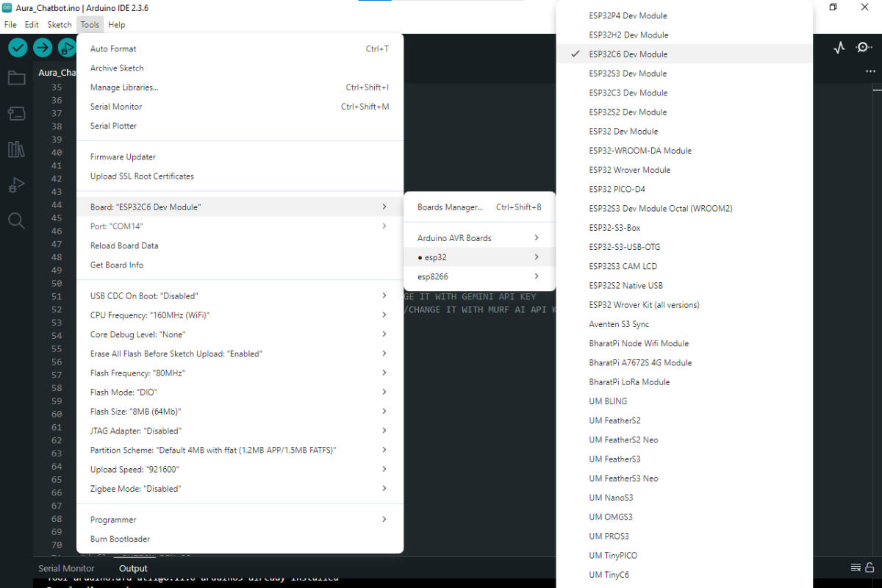Select ESP32S3 Dev Module board
This screenshot has height=588, width=882.
pos(628,73)
